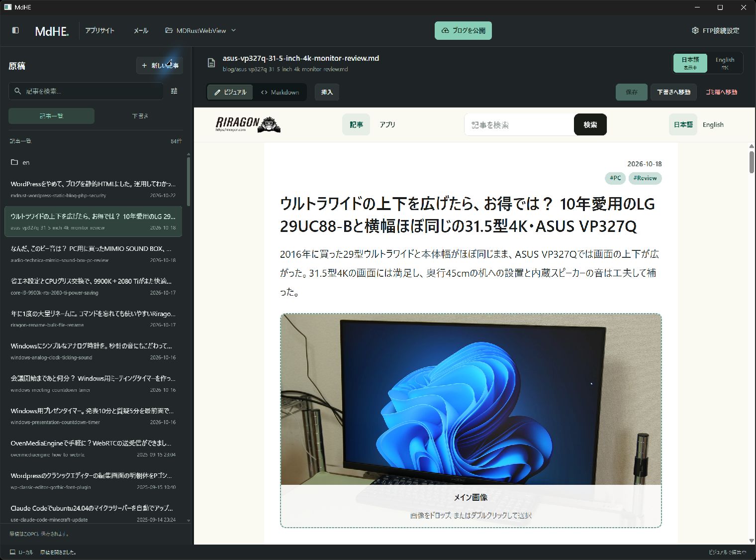Click the 検索 button in preview

590,124
